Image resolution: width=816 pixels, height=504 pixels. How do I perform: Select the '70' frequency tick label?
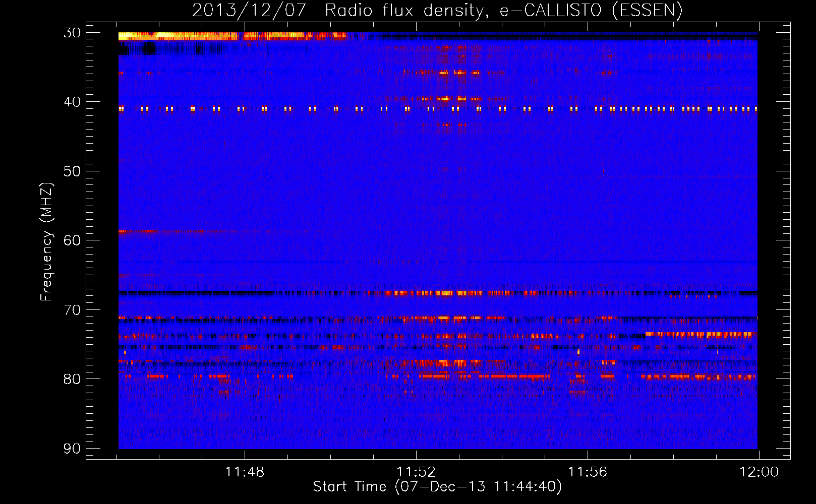[72, 309]
